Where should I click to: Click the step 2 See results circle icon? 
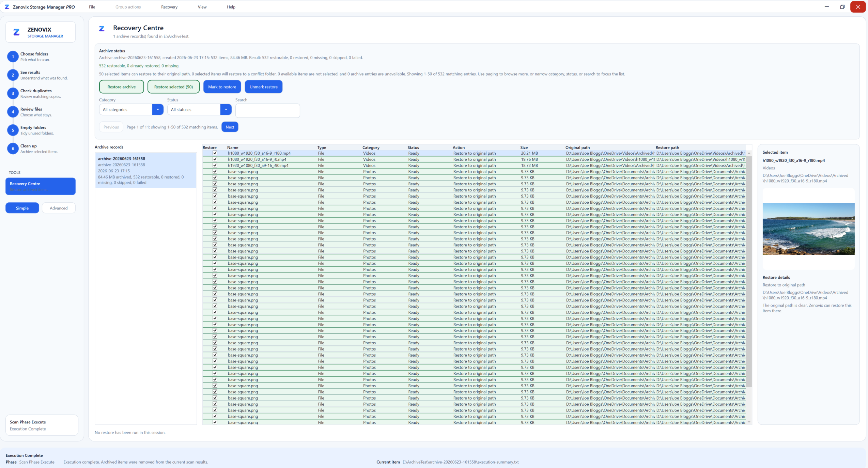[13, 75]
